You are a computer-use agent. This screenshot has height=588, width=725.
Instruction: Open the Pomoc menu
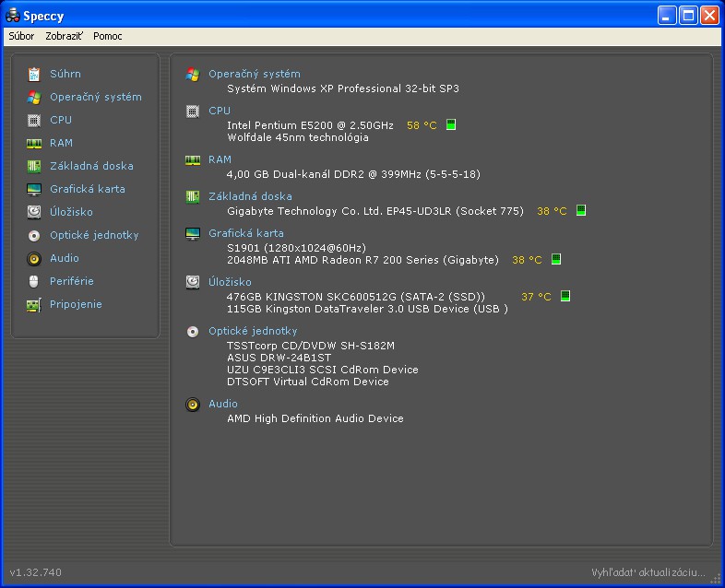[x=107, y=36]
